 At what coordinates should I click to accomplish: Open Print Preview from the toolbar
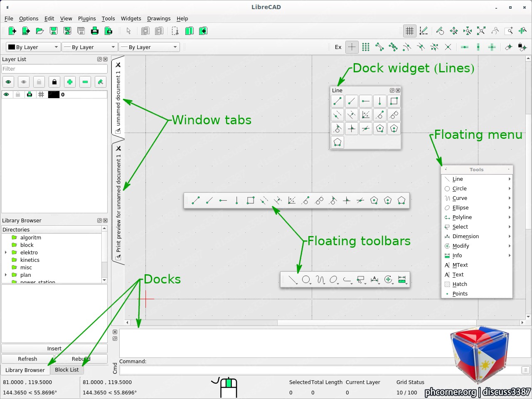pyautogui.click(x=108, y=31)
